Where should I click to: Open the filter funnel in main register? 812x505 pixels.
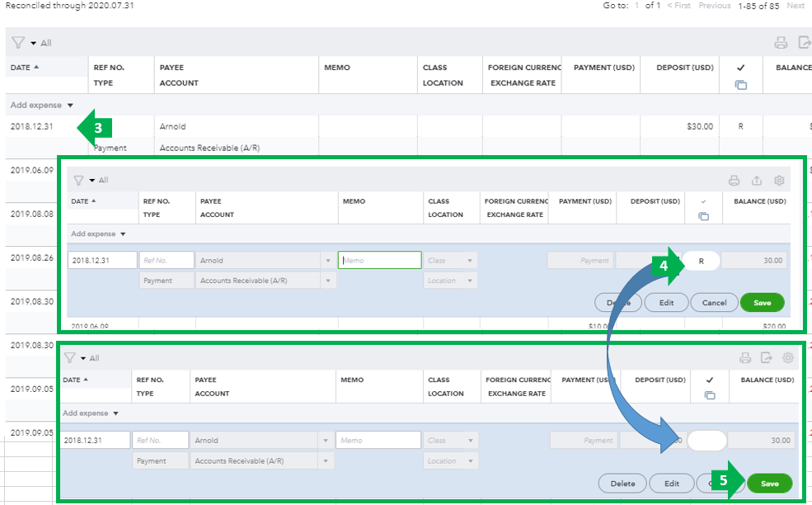[x=18, y=43]
